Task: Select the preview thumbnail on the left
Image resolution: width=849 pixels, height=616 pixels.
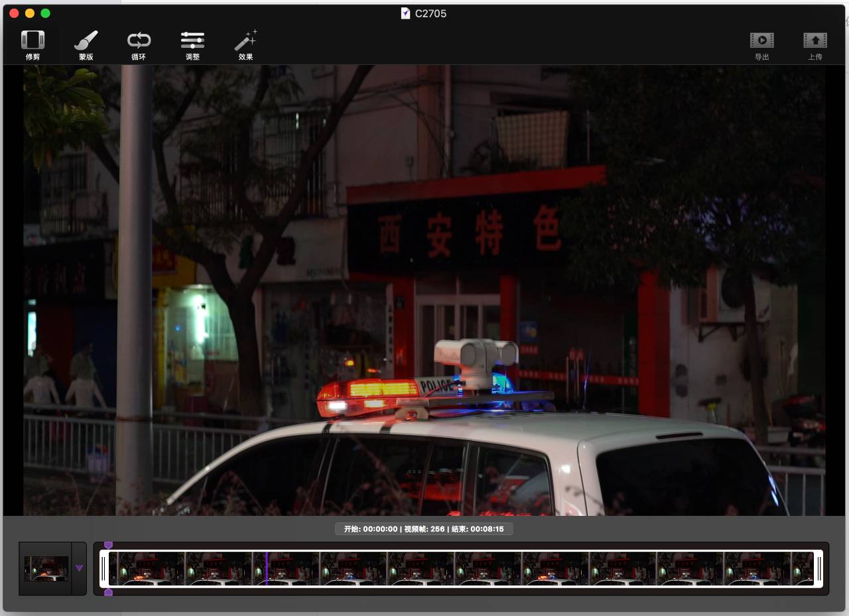Action: coord(46,568)
